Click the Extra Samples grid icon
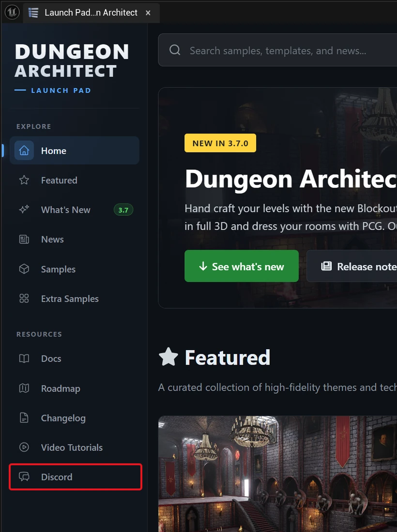Viewport: 397px width, 532px height. [x=24, y=298]
